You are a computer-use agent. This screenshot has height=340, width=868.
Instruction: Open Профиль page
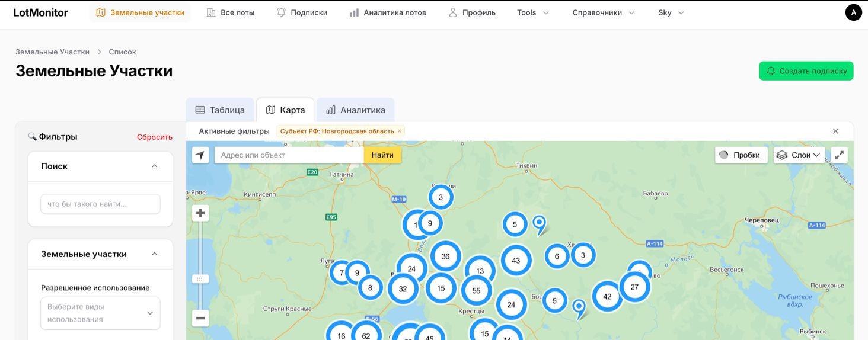(x=472, y=12)
